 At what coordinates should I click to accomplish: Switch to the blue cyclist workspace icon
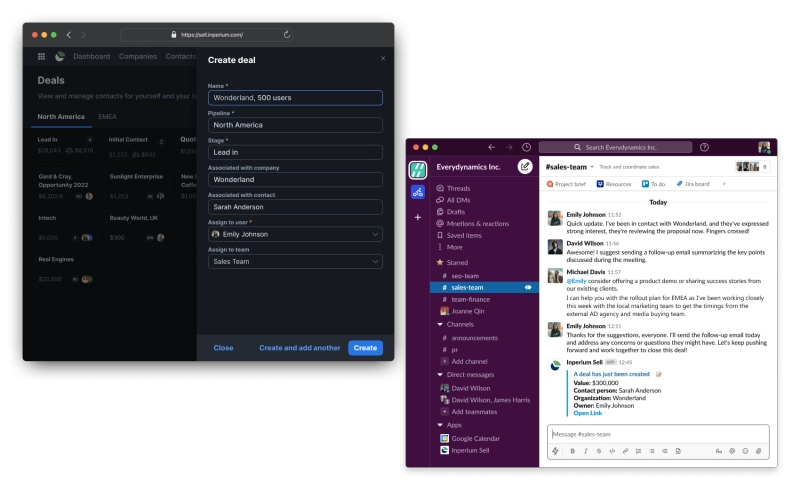coord(418,192)
